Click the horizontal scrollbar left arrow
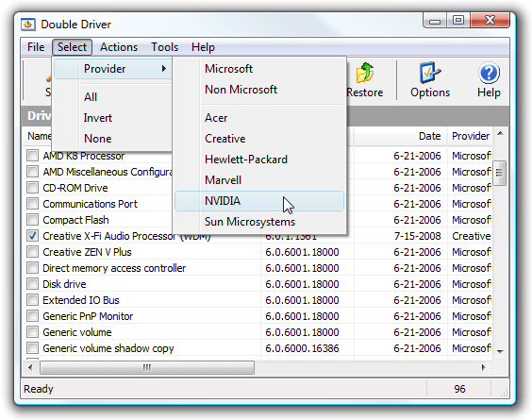The width and height of the screenshot is (532, 420). [x=30, y=367]
